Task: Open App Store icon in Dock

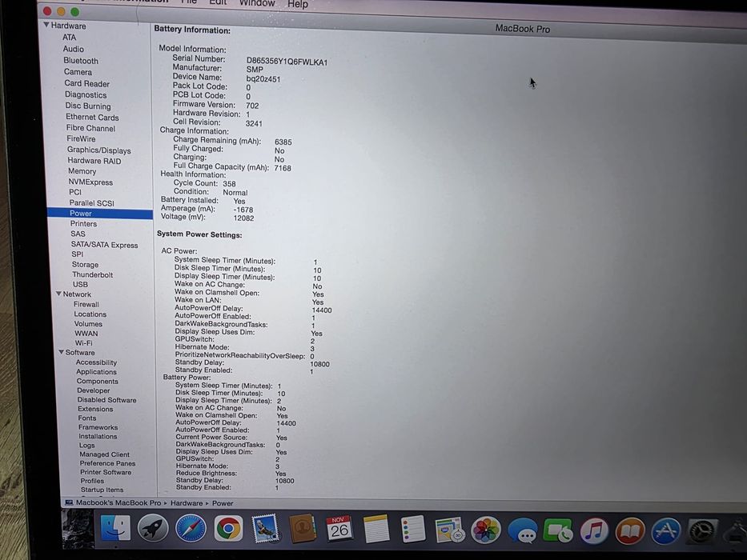Action: (666, 531)
